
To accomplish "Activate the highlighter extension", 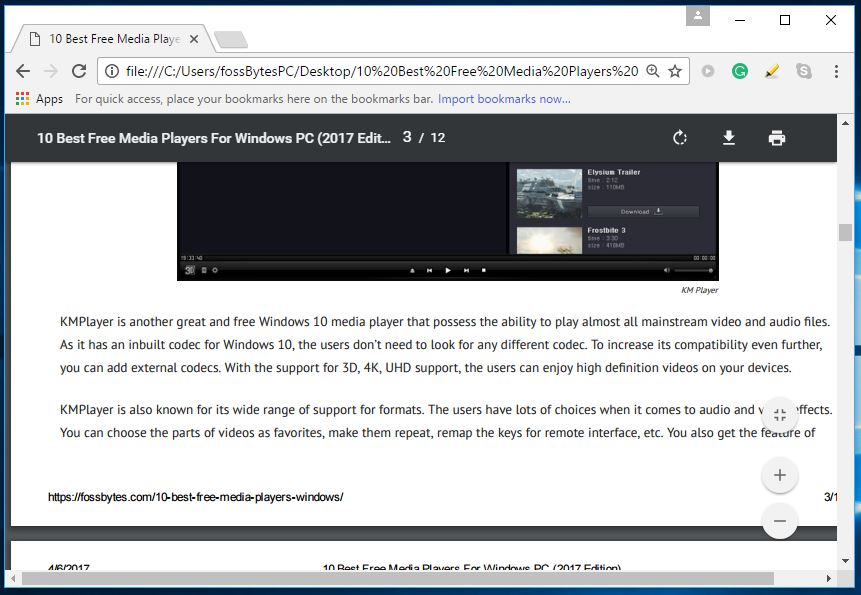I will [x=771, y=71].
